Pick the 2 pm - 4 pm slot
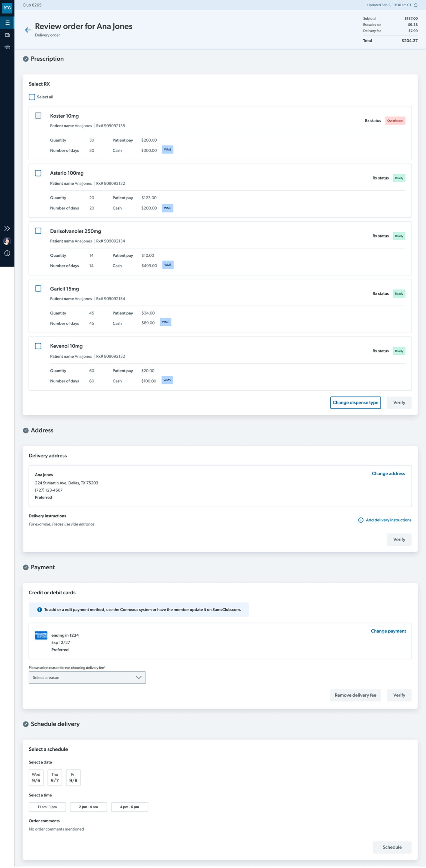The width and height of the screenshot is (426, 868). pyautogui.click(x=88, y=807)
